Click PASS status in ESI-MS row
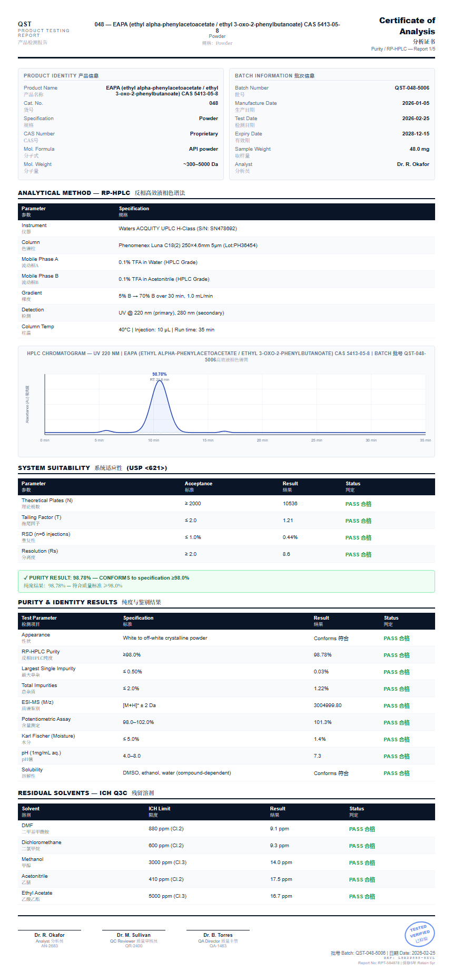 397,706
